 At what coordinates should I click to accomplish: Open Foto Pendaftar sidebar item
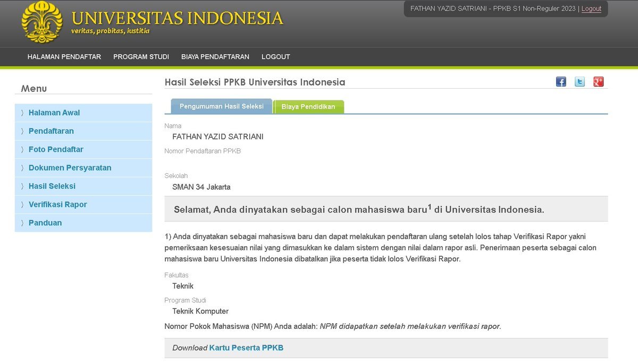(x=56, y=149)
